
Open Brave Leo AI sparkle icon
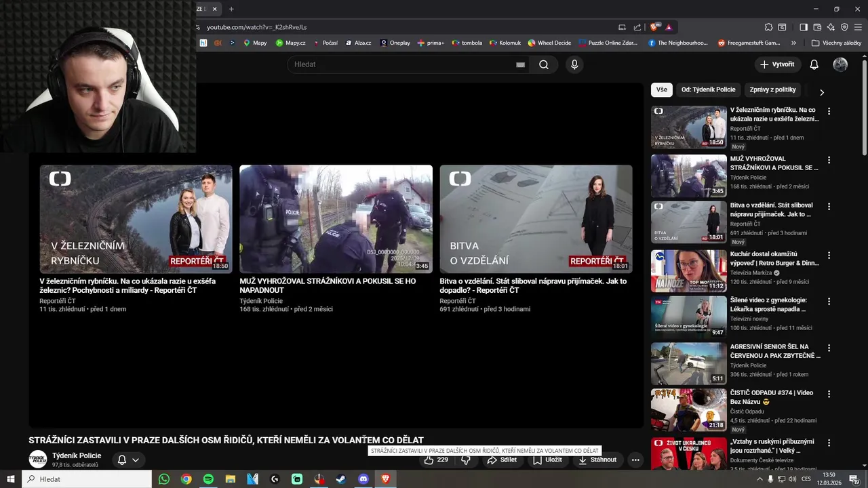pyautogui.click(x=831, y=27)
